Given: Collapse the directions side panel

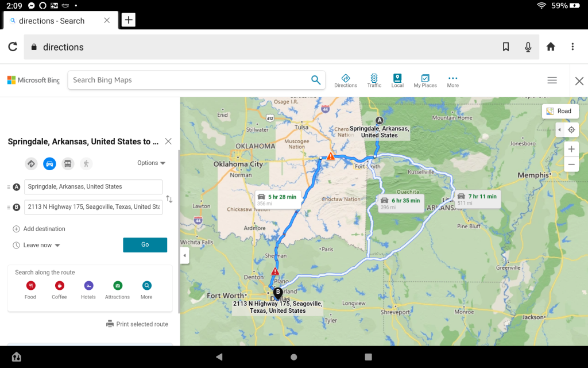Looking at the screenshot, I should coord(184,256).
